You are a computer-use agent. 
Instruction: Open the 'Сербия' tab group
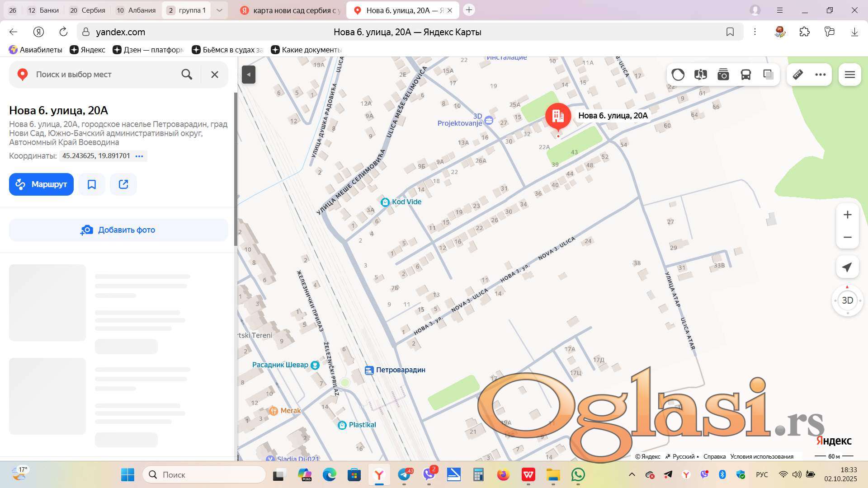pos(87,10)
